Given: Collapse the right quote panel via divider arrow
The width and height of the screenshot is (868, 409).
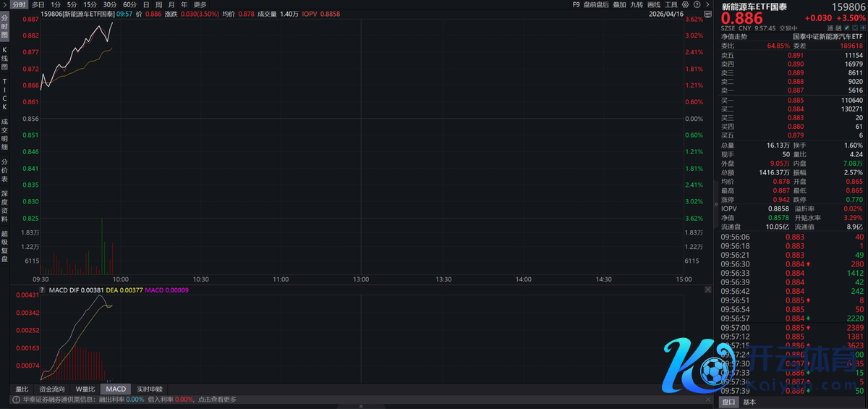Looking at the screenshot, I should tap(716, 204).
